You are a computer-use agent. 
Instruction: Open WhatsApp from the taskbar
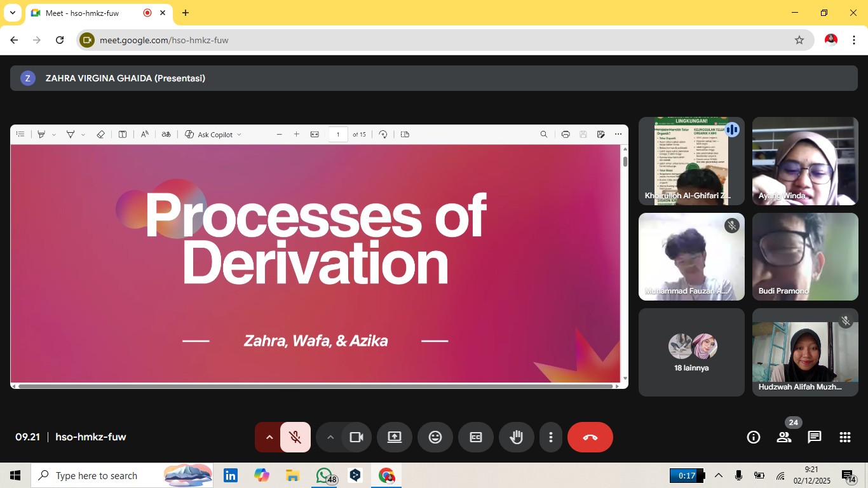click(x=325, y=475)
